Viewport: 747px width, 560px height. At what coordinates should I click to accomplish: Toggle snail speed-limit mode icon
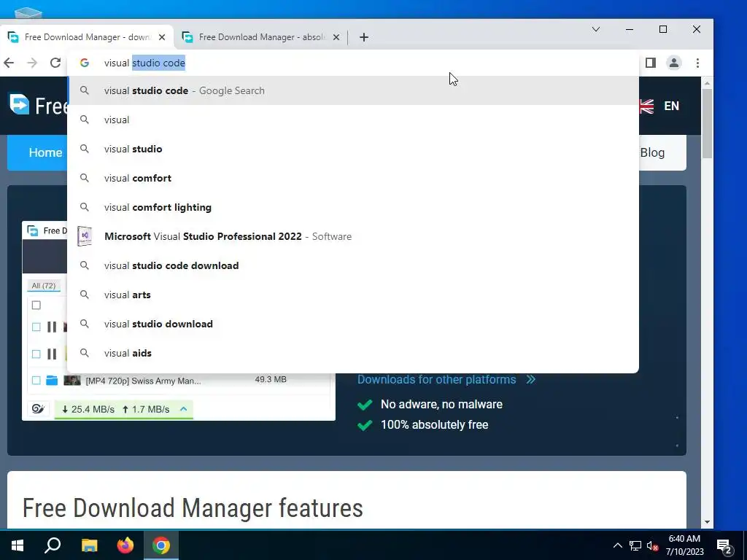point(38,409)
